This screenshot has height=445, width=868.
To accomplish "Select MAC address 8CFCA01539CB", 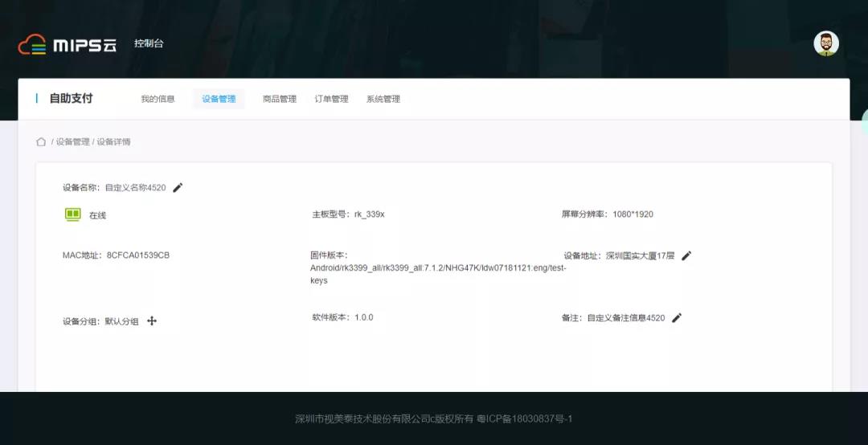I will [x=138, y=255].
